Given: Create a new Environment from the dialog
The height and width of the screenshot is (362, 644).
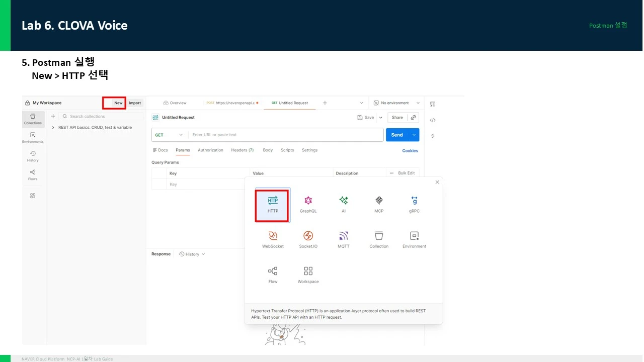Looking at the screenshot, I should pos(414,239).
